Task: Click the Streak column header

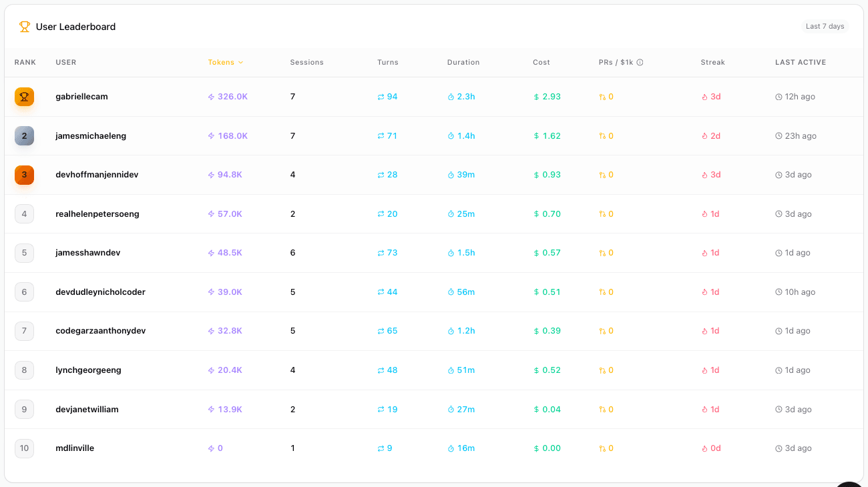Action: point(712,62)
